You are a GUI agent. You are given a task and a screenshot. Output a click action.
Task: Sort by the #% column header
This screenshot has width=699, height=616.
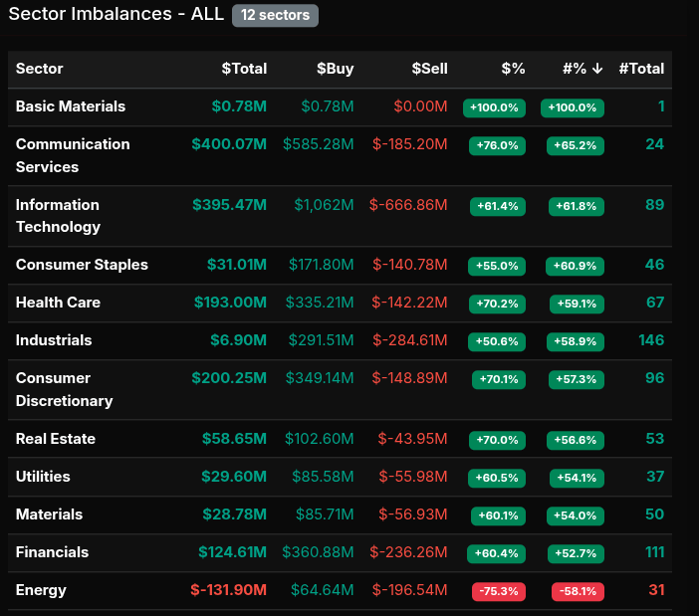coord(582,69)
